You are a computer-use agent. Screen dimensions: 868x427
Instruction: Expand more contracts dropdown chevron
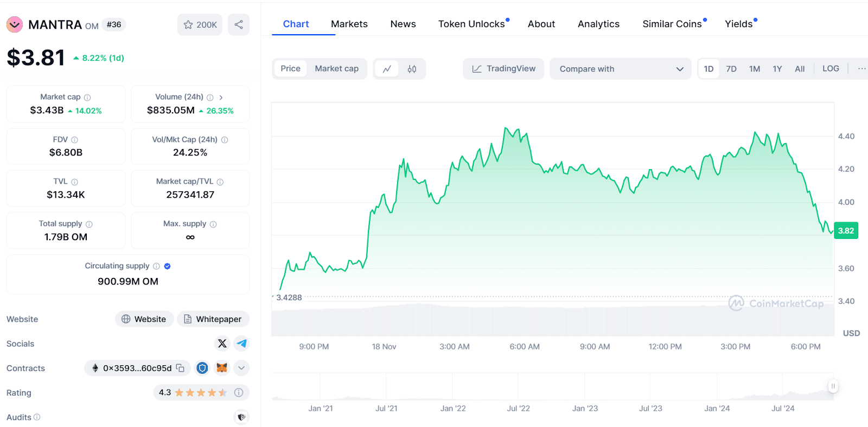[x=241, y=368]
